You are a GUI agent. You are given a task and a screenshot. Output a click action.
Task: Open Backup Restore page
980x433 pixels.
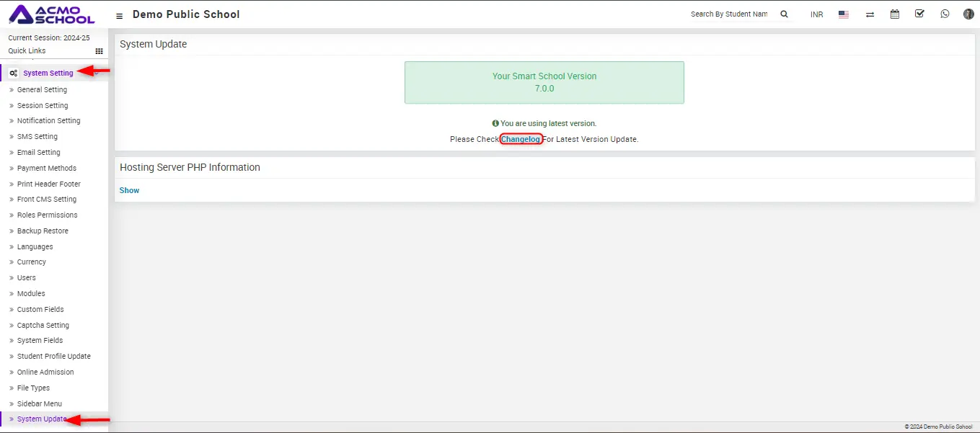pyautogui.click(x=43, y=231)
